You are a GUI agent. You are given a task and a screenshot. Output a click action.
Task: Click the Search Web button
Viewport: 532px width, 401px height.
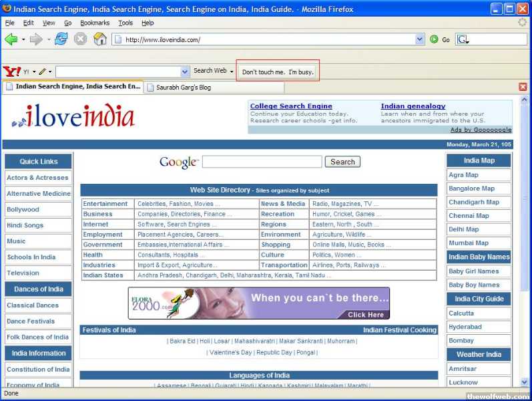click(x=210, y=71)
